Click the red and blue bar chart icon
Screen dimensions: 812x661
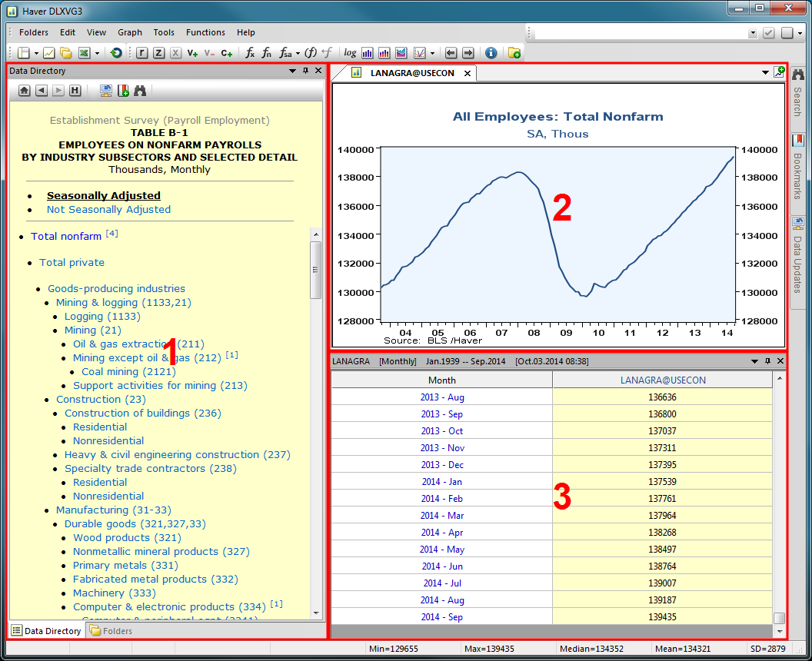(384, 53)
